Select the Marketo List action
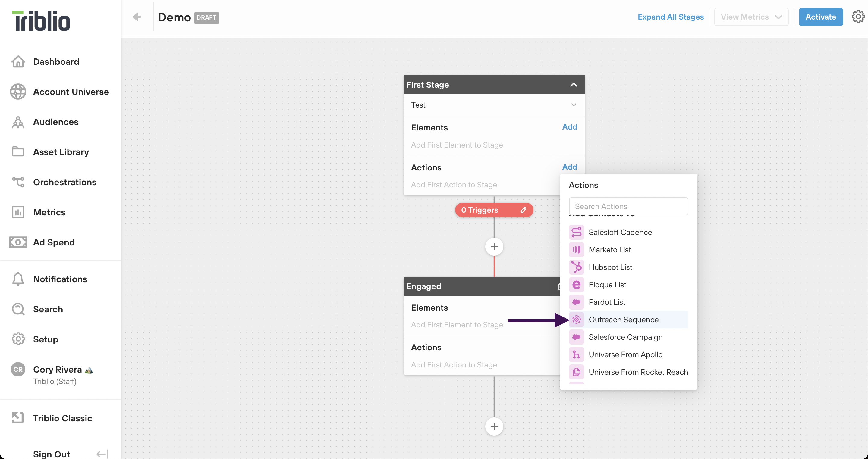The height and width of the screenshot is (459, 868). click(609, 250)
